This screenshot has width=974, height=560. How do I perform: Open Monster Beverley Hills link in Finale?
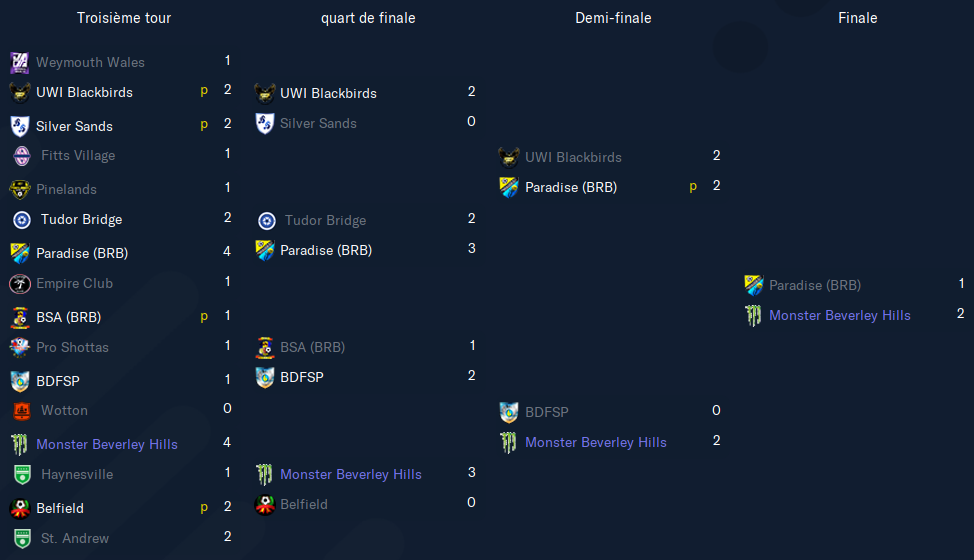click(x=840, y=316)
